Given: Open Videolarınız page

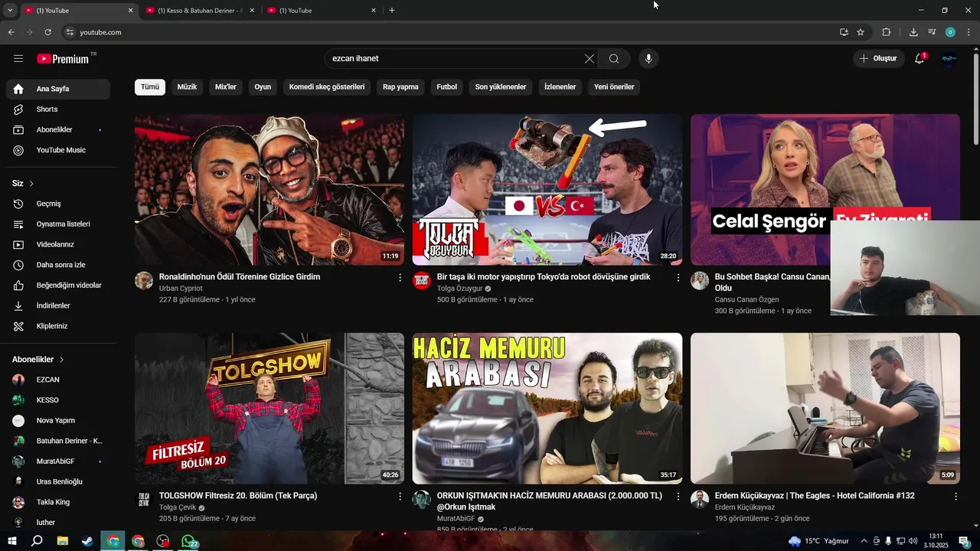Looking at the screenshot, I should pyautogui.click(x=58, y=244).
